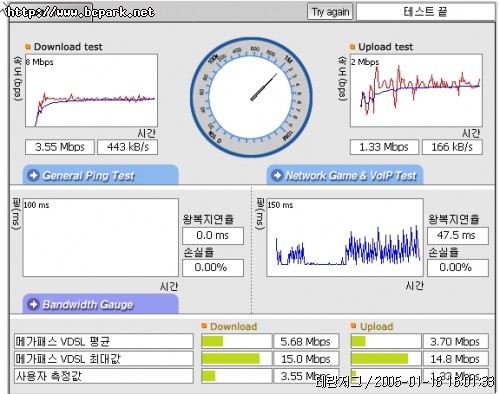The height and width of the screenshot is (394, 500).
Task: Click the 메가패스 VDSL 평균 download bar
Action: tap(237, 341)
